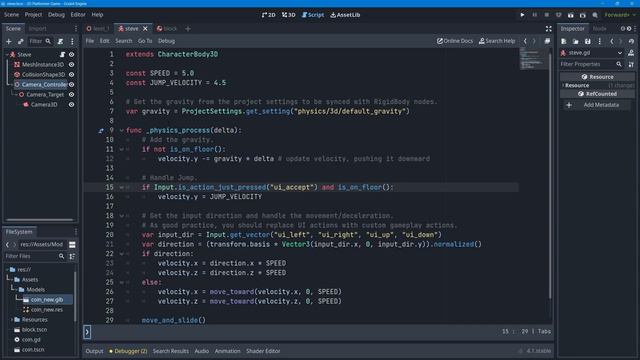Open the remote debug icon
Image resolution: width=640 pixels, height=360 pixels.
(558, 15)
